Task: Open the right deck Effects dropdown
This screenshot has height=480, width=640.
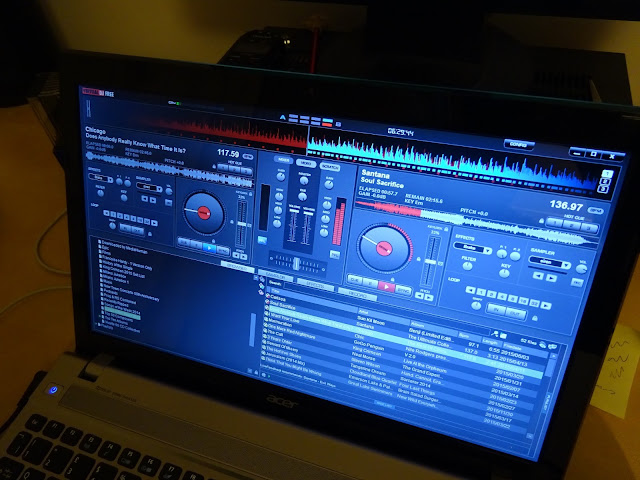Action: point(472,248)
